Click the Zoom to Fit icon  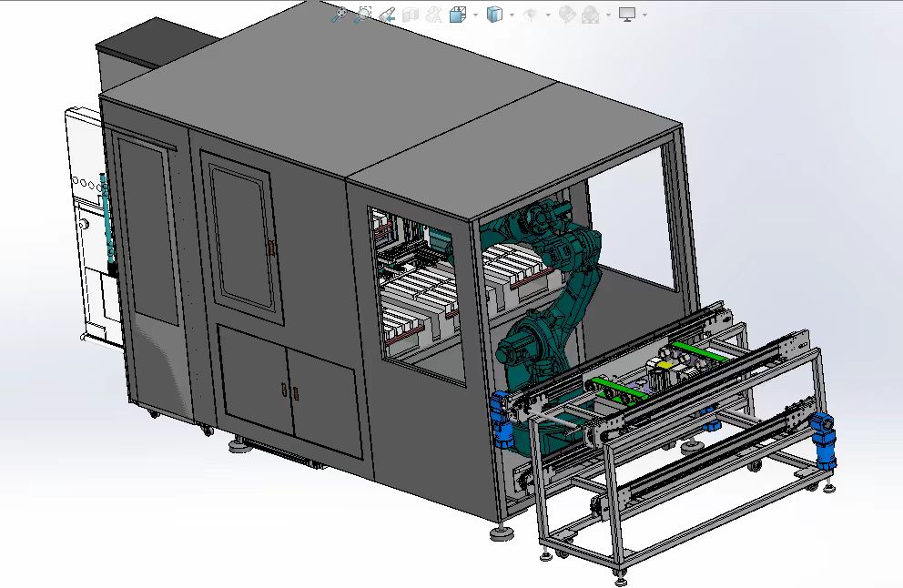(x=340, y=15)
